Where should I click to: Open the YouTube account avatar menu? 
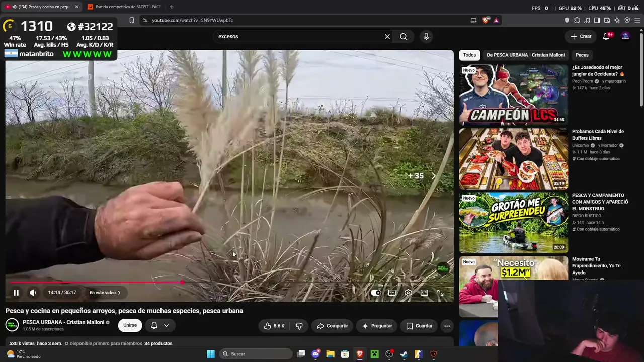coord(626,36)
